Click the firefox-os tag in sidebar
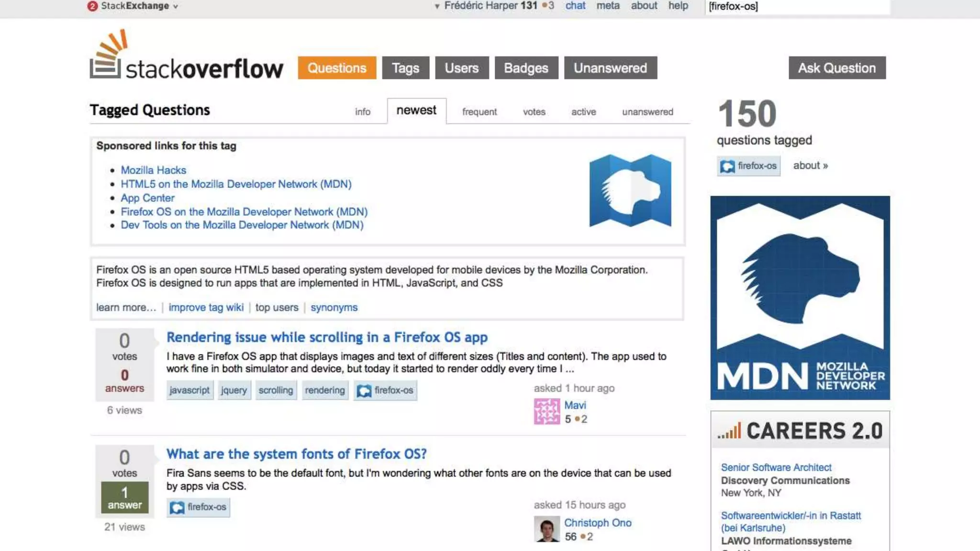This screenshot has height=551, width=980. point(748,166)
